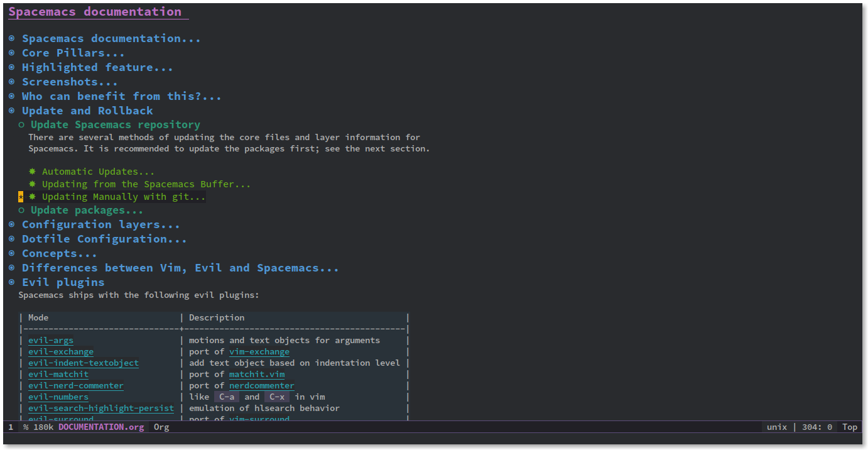Image resolution: width=868 pixels, height=450 pixels.
Task: Open the evil-numbers link
Action: coord(58,397)
